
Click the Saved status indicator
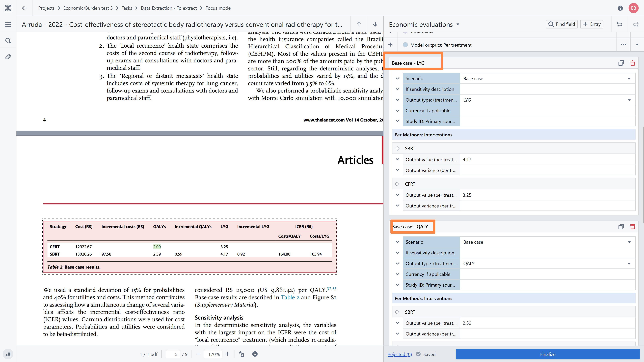click(426, 354)
